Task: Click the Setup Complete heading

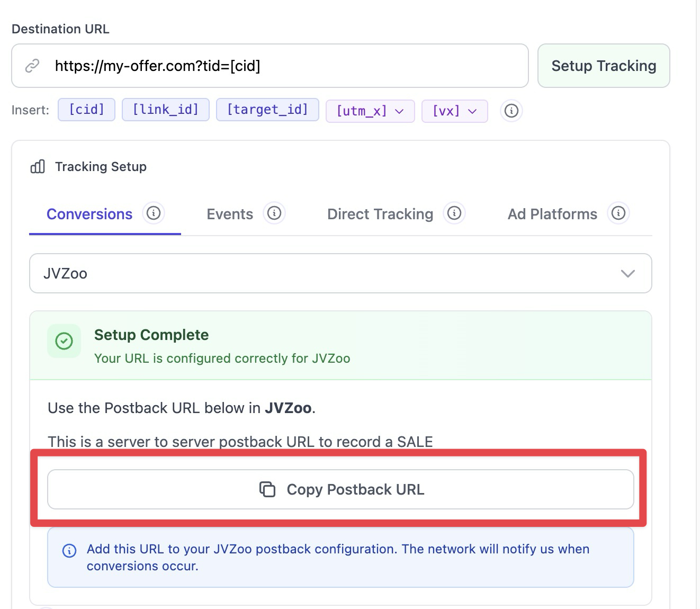Action: tap(151, 335)
